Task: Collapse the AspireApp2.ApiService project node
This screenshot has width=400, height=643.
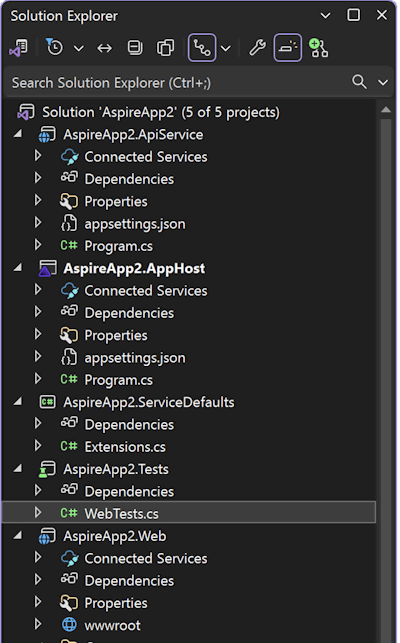Action: pyautogui.click(x=18, y=134)
